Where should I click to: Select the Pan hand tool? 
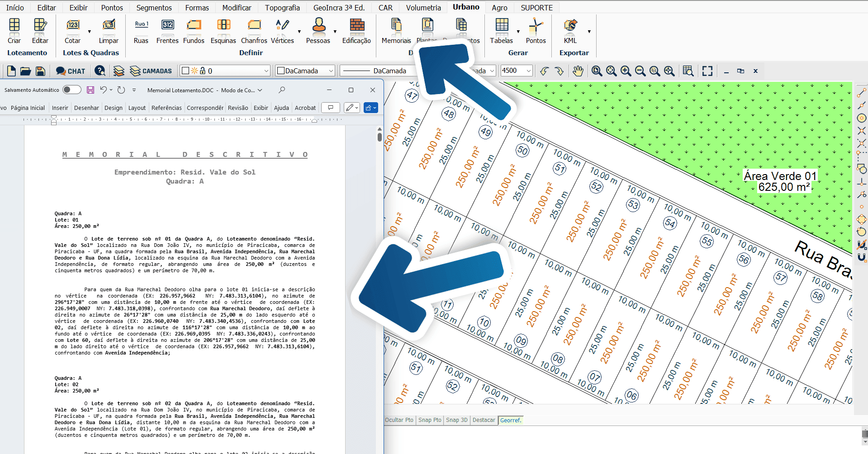pos(578,71)
